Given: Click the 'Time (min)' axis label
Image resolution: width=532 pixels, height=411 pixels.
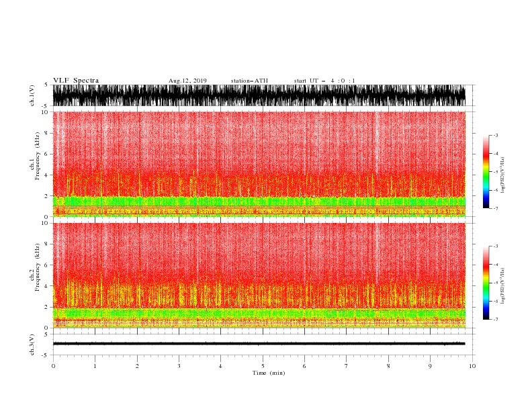Looking at the screenshot, I should [x=269, y=373].
